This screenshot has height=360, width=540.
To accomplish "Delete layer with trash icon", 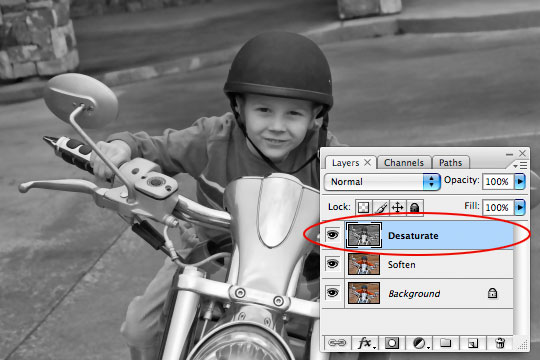I will coord(500,343).
